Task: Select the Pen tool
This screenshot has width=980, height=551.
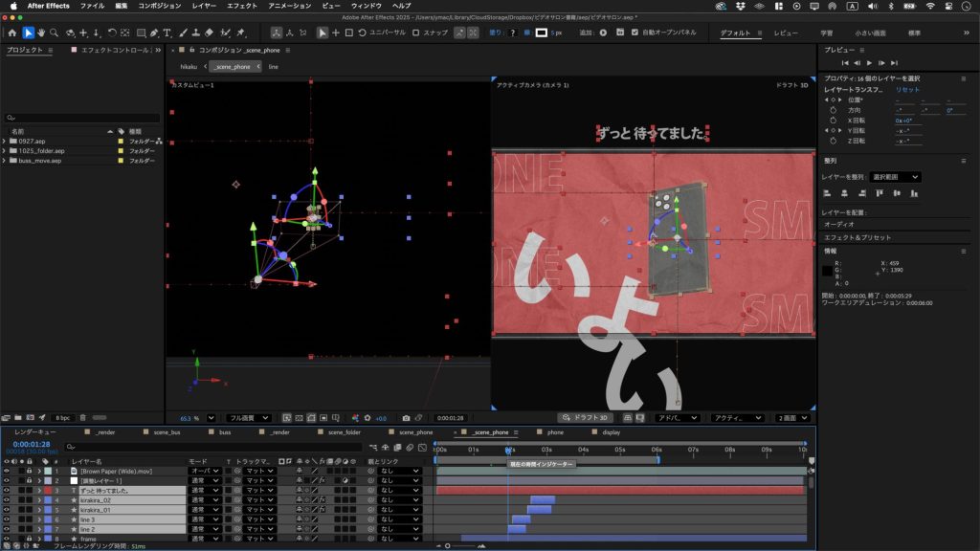Action: 153,33
